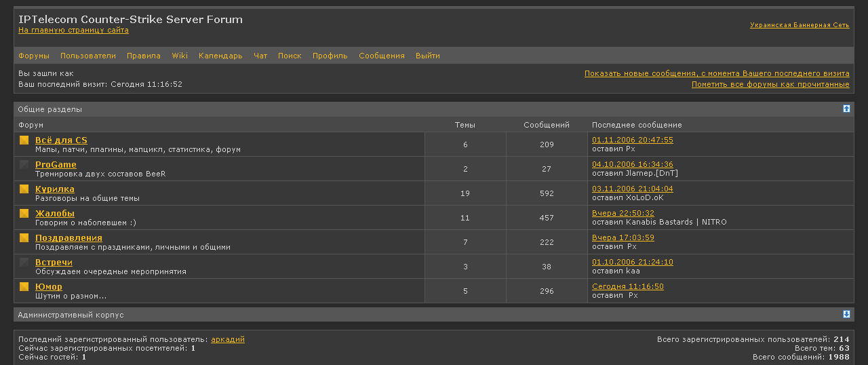The height and width of the screenshot is (365, 868).
Task: Open the latest post in Юмор
Action: pos(627,286)
